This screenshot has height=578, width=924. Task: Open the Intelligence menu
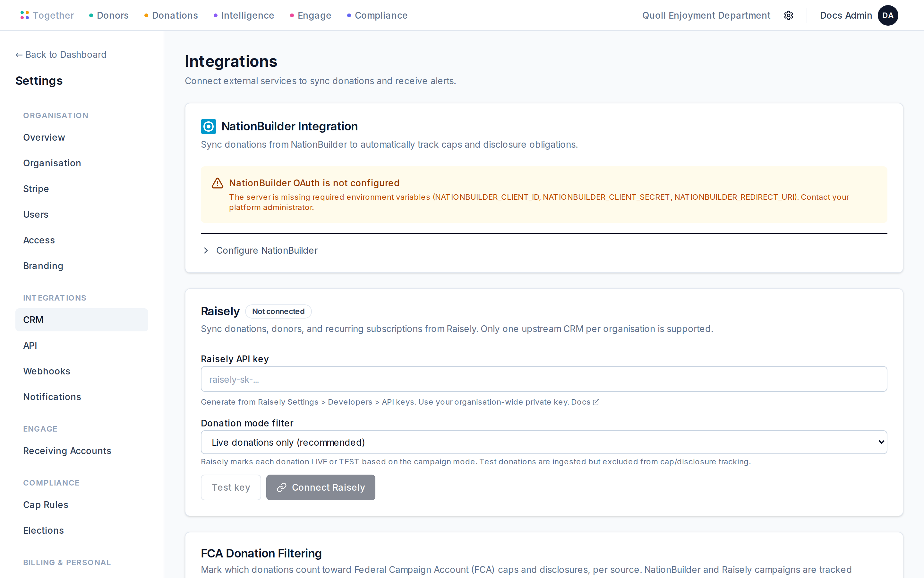pyautogui.click(x=244, y=15)
